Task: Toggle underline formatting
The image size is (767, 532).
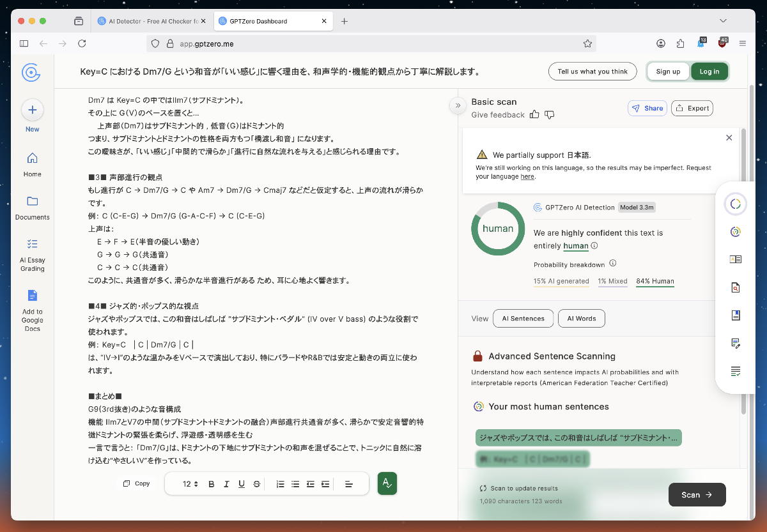Action: click(242, 484)
